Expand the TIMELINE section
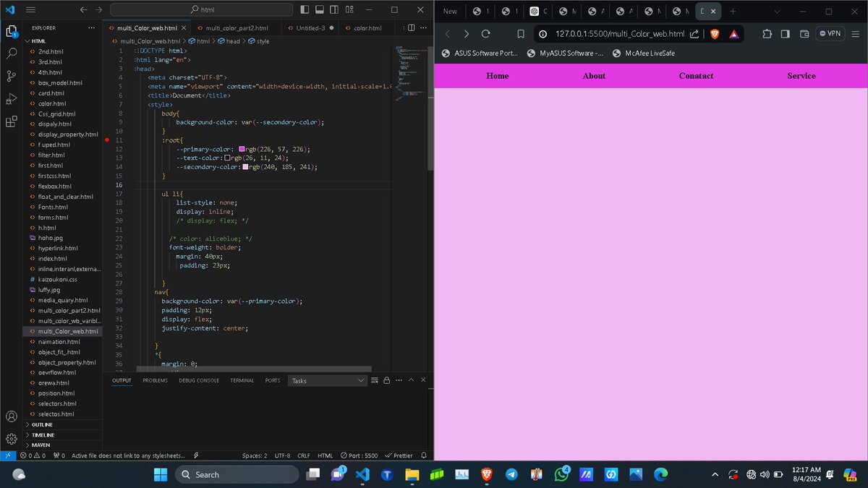868x488 pixels. pyautogui.click(x=42, y=435)
